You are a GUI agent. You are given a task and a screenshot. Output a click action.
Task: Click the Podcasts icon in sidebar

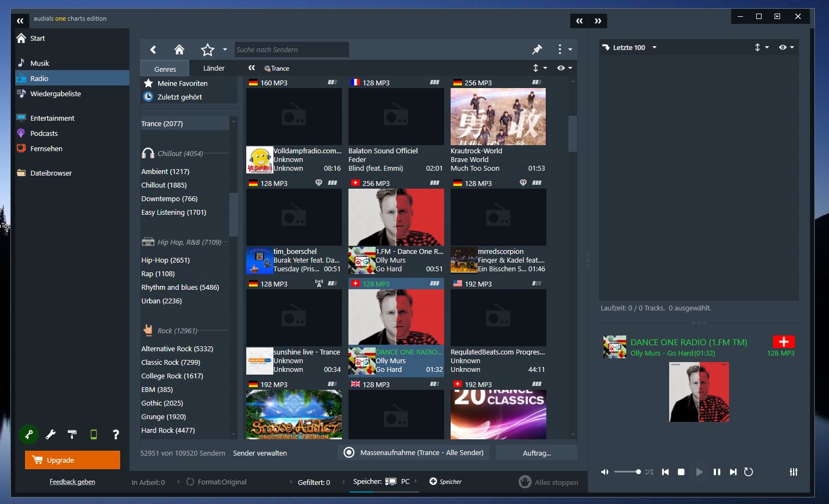point(21,133)
